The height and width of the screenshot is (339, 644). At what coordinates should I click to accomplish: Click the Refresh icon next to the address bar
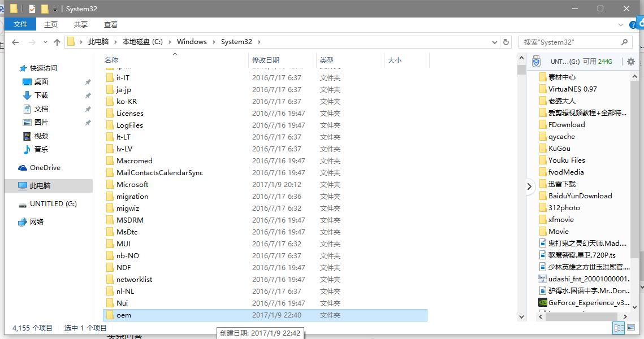click(505, 41)
